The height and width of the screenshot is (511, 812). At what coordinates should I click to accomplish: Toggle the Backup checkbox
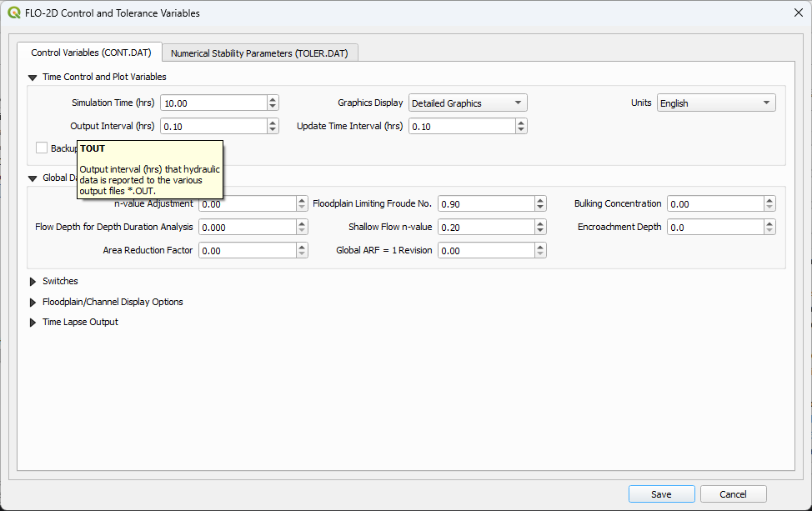[x=42, y=148]
